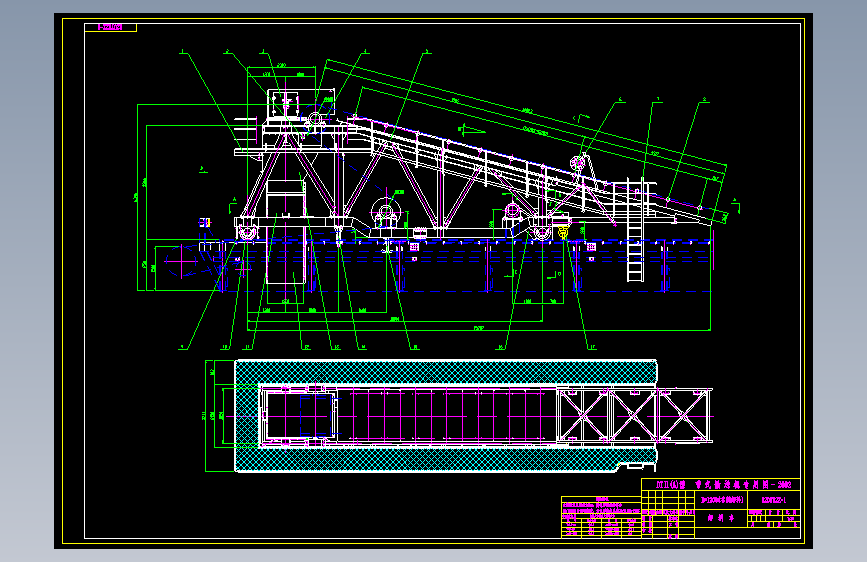Select the head pulley at the tower top
This screenshot has width=867, height=562.
[315, 119]
